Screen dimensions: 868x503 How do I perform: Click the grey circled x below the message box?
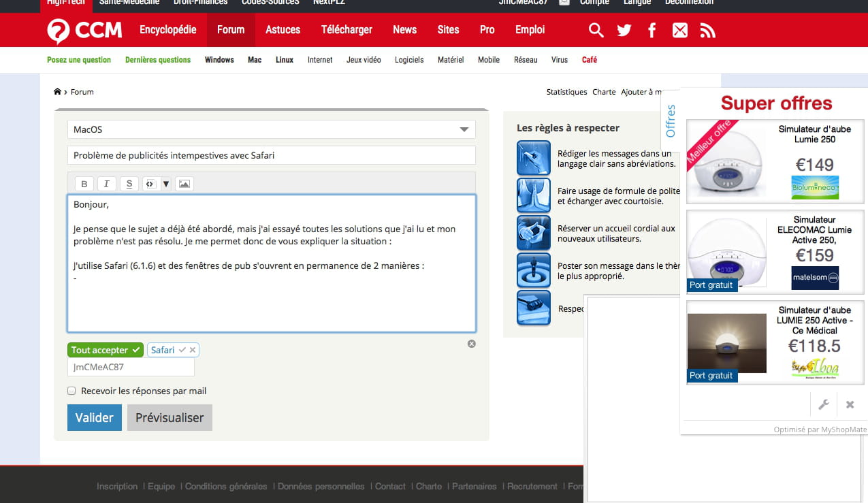click(x=472, y=344)
